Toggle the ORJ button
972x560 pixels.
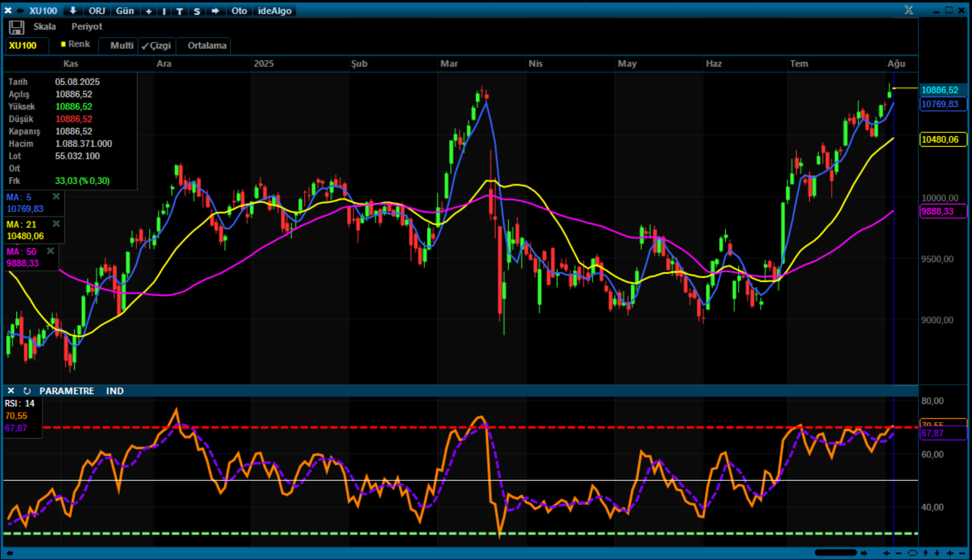point(97,11)
